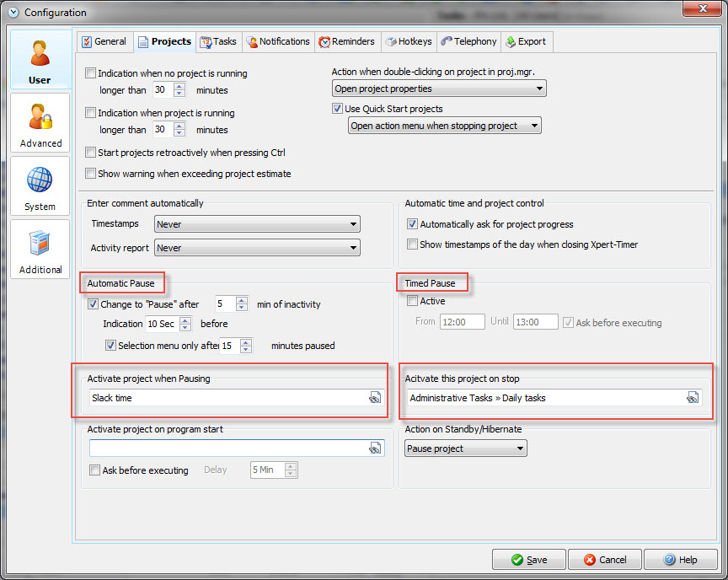Switch to the Notifications tab
Screen dimensions: 728x580
tap(278, 41)
